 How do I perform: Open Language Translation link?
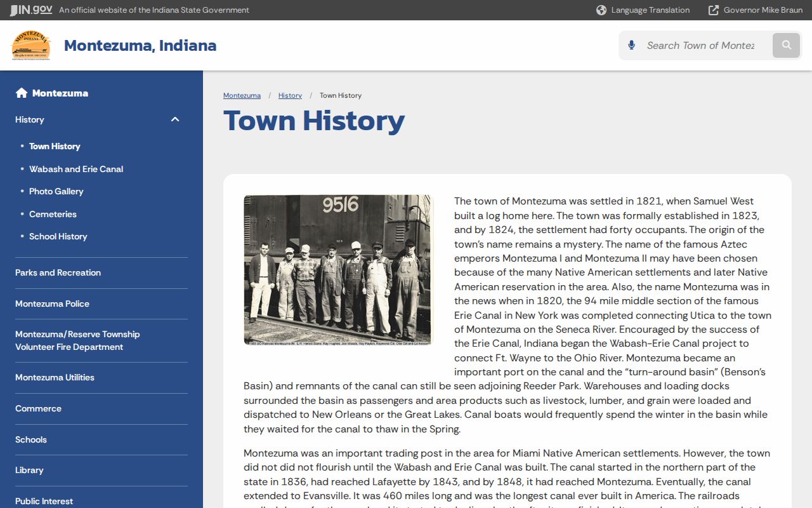[650, 10]
